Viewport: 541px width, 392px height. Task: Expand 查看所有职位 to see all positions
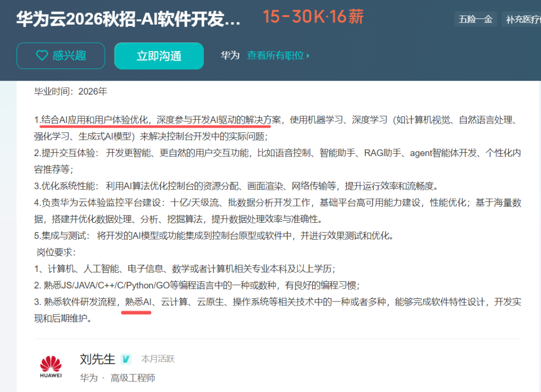point(275,56)
